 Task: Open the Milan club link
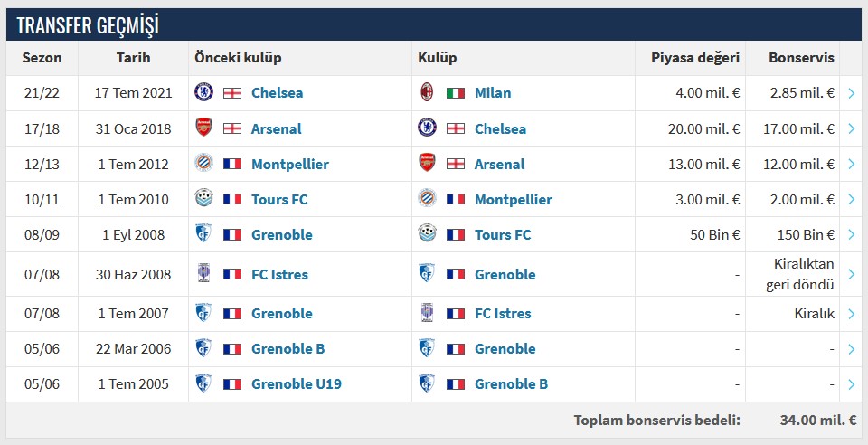(x=493, y=92)
